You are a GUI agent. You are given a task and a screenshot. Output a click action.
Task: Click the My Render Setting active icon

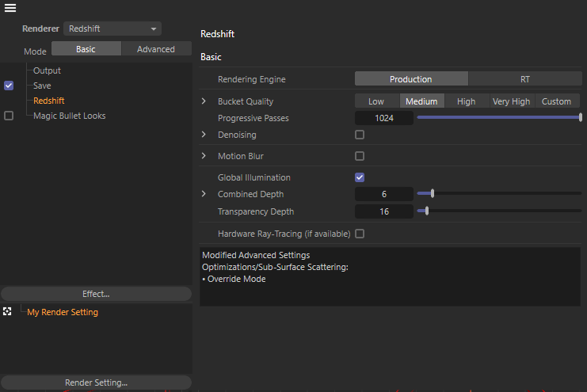8,312
